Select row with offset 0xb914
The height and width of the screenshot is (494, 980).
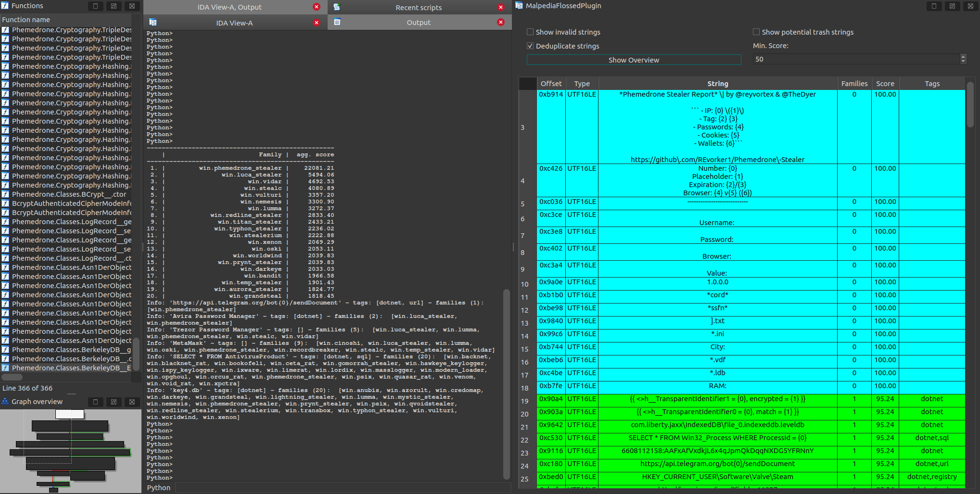tap(751, 127)
